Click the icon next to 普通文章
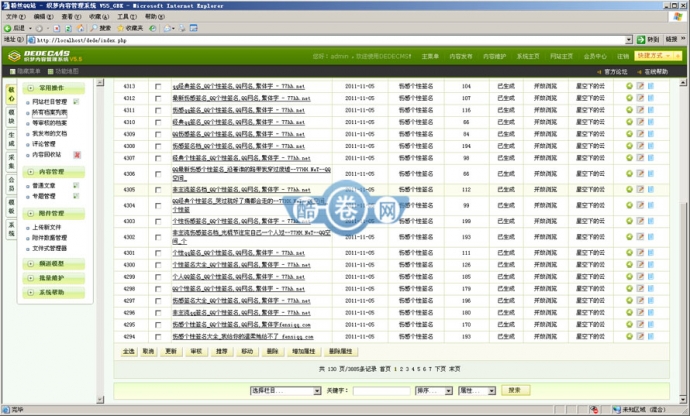The height and width of the screenshot is (416, 690). click(x=75, y=185)
